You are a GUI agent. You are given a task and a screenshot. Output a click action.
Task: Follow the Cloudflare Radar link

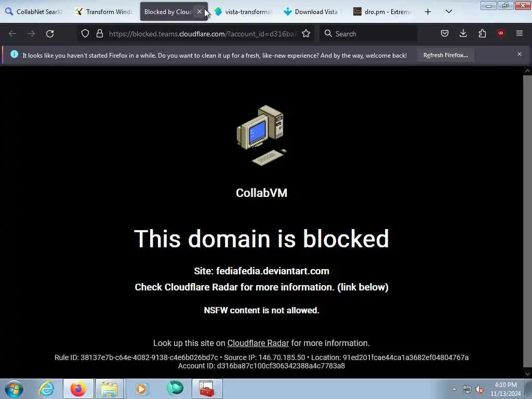tap(258, 343)
